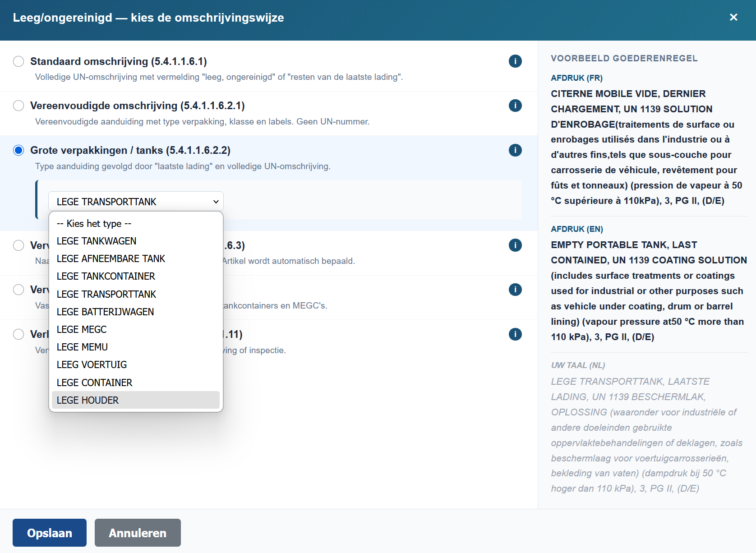Choose Vereenvoudigde omschrijving radio option
Screen dimensions: 756x553
18,106
